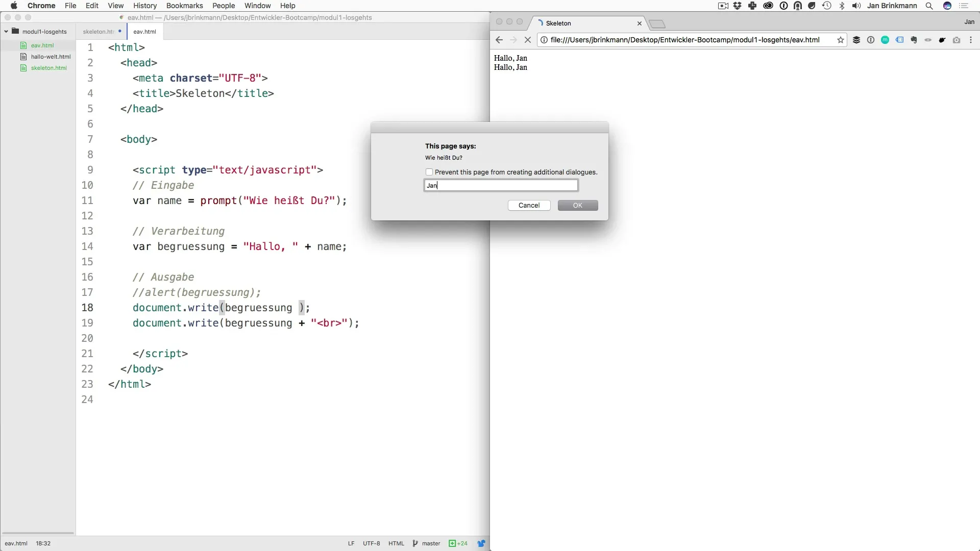Click the Jan profile button in Chrome

click(969, 22)
